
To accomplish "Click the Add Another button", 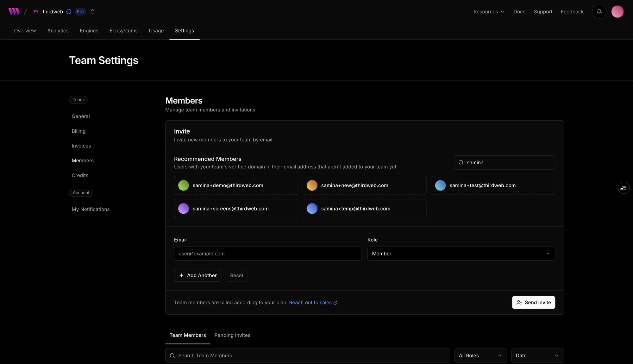I will click(197, 275).
